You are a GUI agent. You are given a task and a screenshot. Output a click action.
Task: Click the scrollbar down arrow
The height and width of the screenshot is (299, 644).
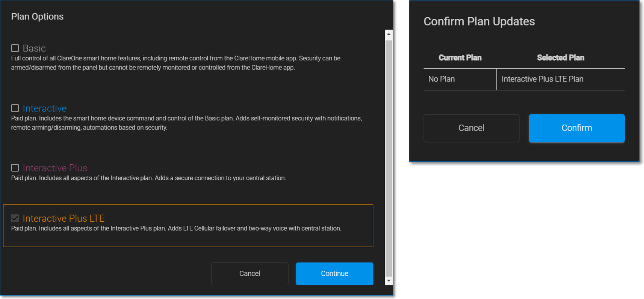coord(389,281)
